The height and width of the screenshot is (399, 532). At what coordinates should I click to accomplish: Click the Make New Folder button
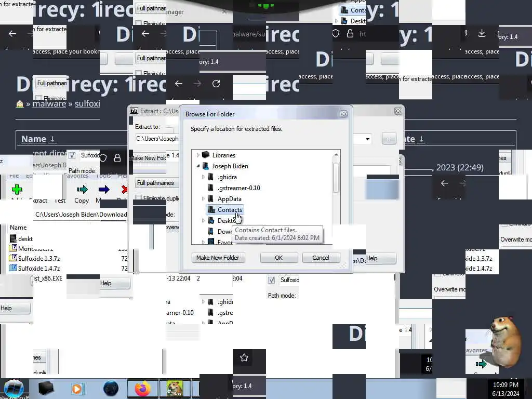[218, 258]
